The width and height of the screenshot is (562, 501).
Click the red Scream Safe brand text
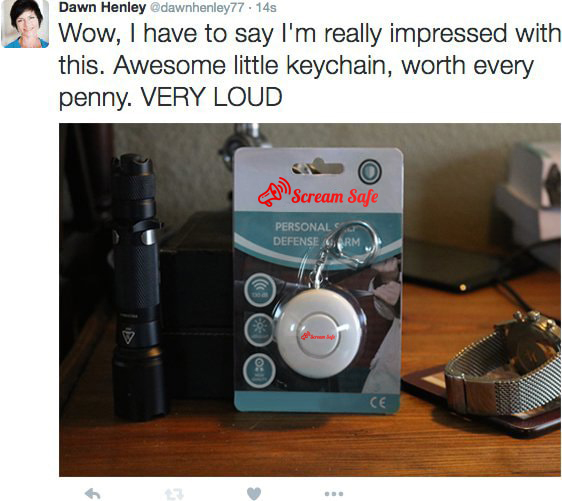pos(334,197)
